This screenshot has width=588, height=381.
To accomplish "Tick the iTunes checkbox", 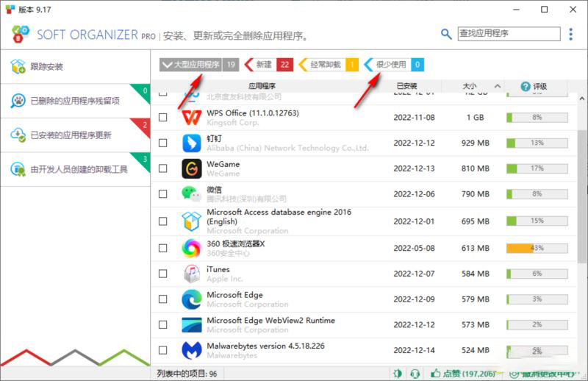I will coord(162,274).
